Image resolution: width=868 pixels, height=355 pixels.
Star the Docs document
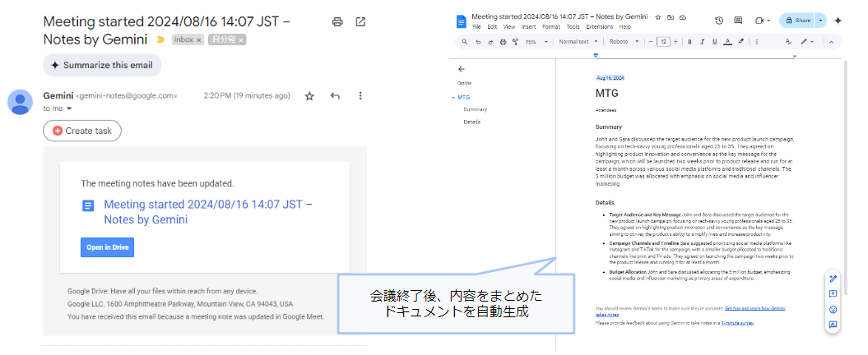(658, 17)
